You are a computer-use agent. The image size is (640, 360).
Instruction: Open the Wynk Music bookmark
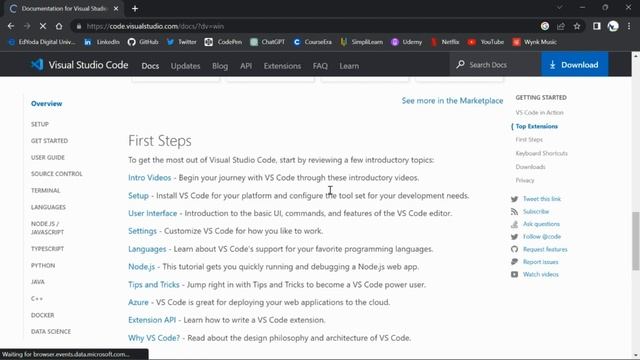(535, 42)
